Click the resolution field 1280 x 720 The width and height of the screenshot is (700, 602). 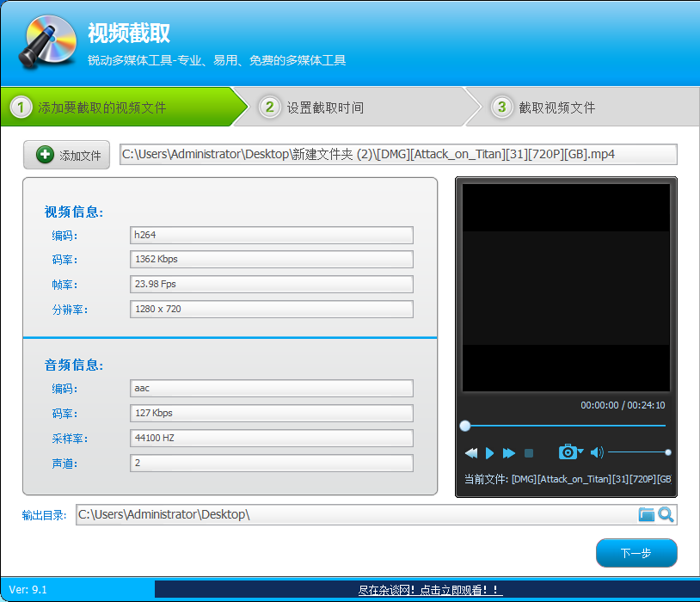point(272,309)
